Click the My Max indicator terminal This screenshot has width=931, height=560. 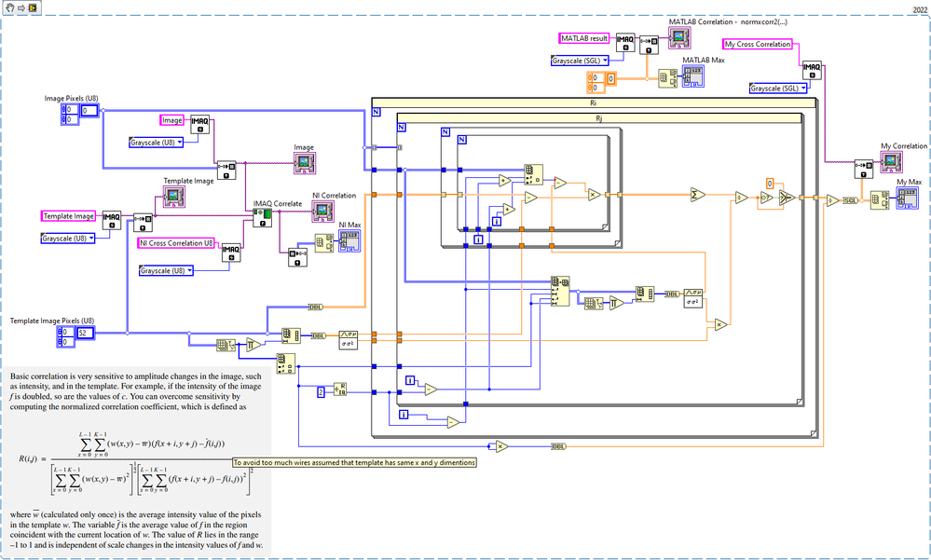click(x=908, y=198)
